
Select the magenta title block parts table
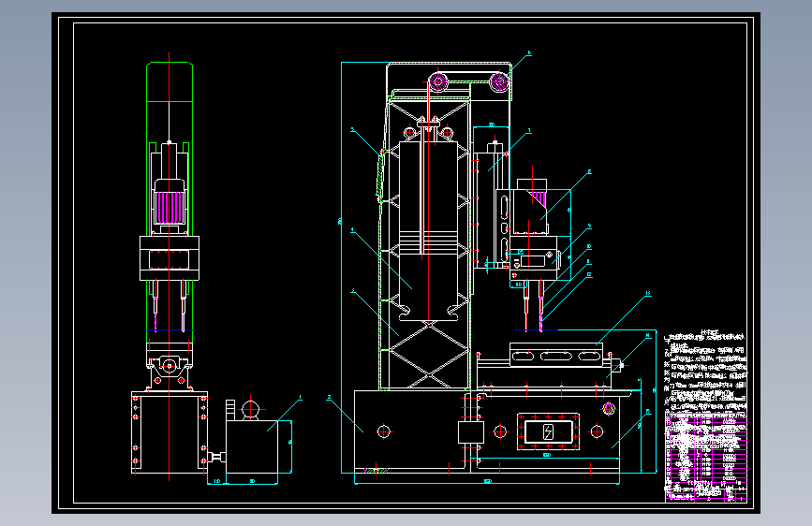(x=706, y=456)
